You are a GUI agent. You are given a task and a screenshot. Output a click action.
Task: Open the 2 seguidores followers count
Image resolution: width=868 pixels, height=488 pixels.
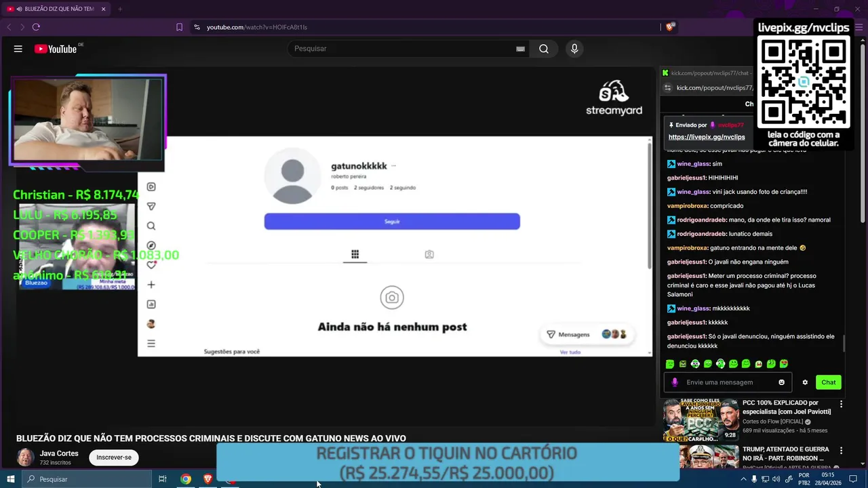369,188
